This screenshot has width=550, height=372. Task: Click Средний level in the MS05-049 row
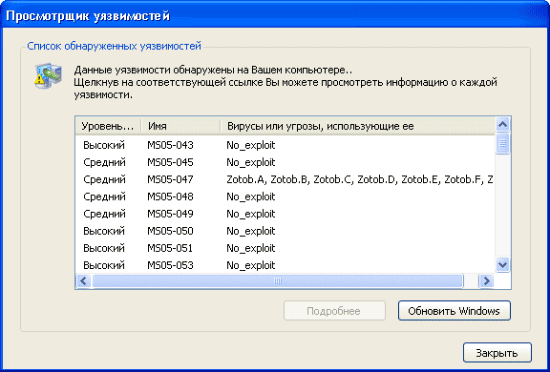click(104, 214)
